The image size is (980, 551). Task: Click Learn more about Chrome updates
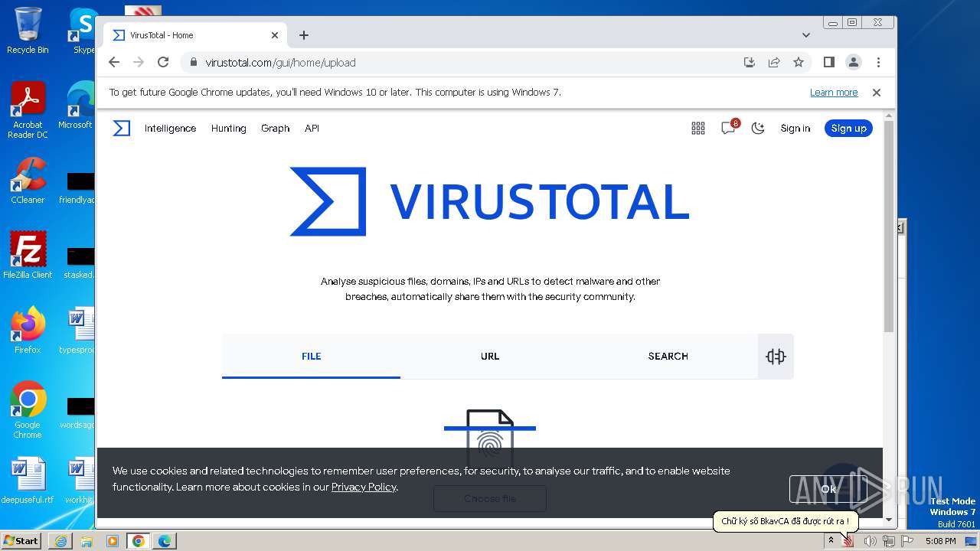click(834, 93)
